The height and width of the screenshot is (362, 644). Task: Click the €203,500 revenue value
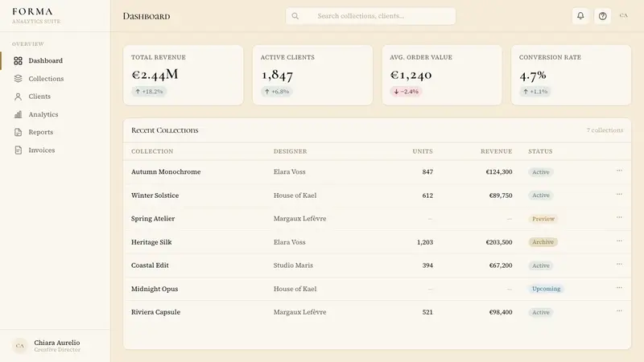499,242
